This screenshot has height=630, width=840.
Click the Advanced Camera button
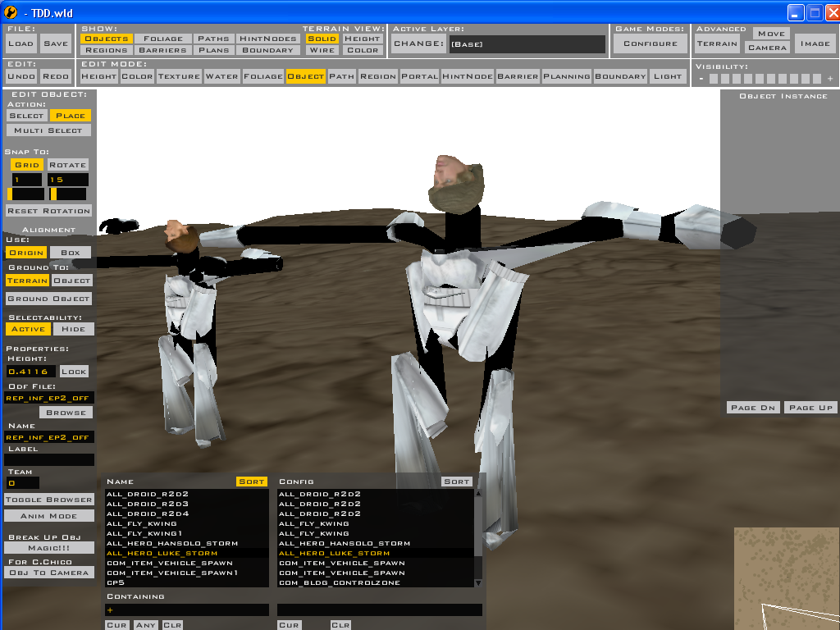(x=767, y=47)
